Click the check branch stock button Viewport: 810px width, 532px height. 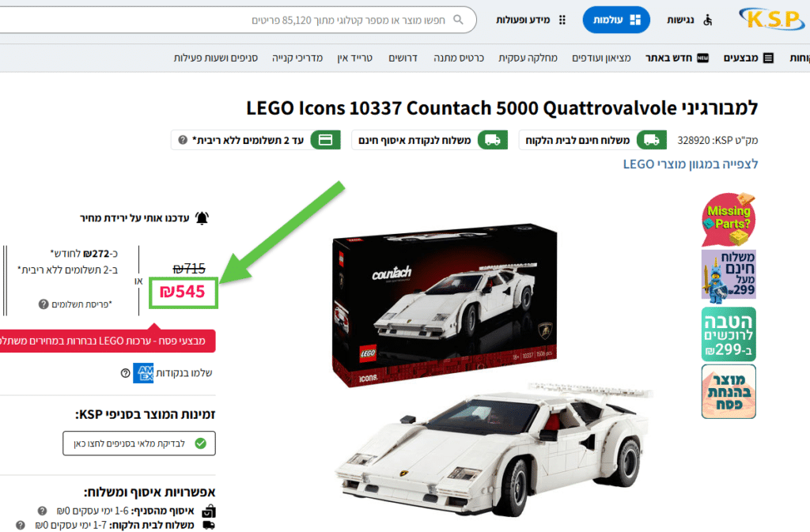139,443
